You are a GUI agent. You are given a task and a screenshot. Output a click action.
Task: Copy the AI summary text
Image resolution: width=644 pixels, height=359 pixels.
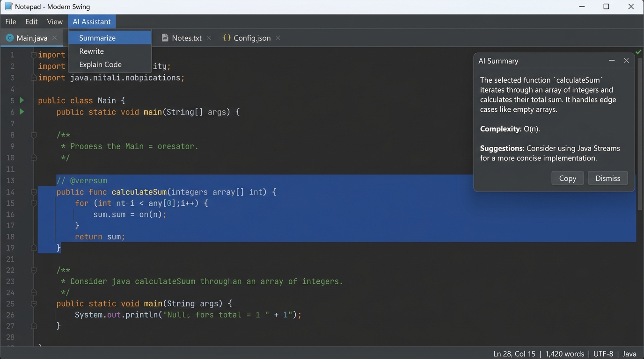pos(567,178)
